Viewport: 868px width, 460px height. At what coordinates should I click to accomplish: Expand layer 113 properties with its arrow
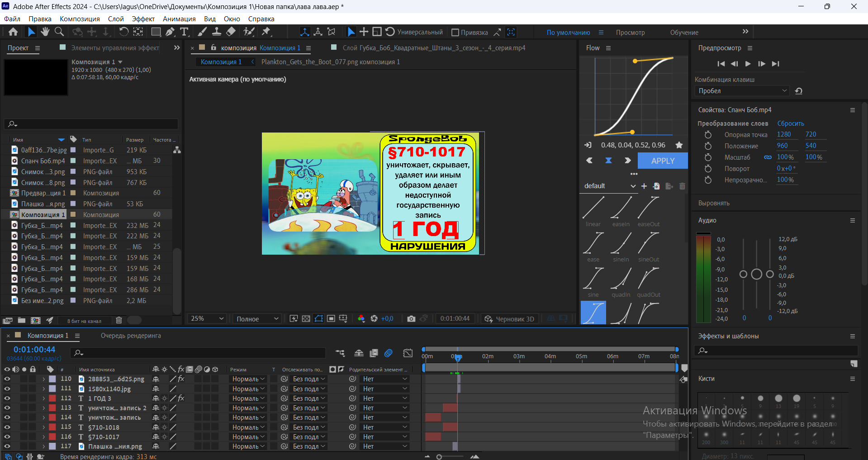pos(44,408)
